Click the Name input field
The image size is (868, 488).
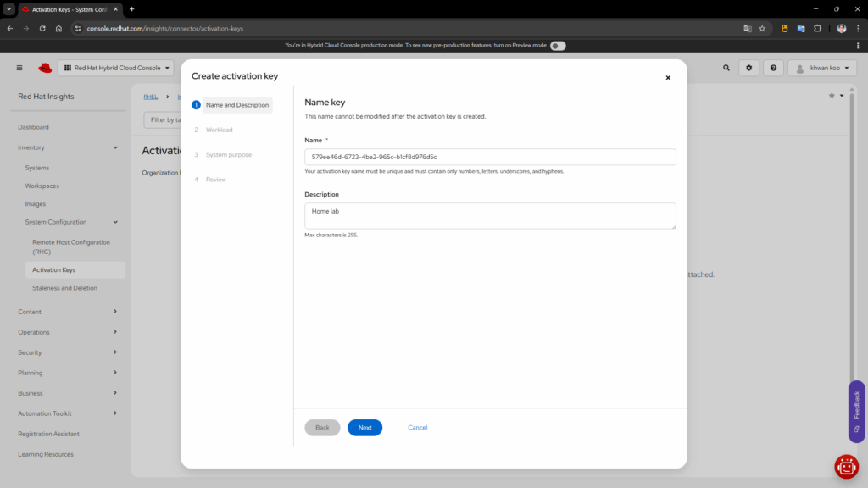pos(490,157)
